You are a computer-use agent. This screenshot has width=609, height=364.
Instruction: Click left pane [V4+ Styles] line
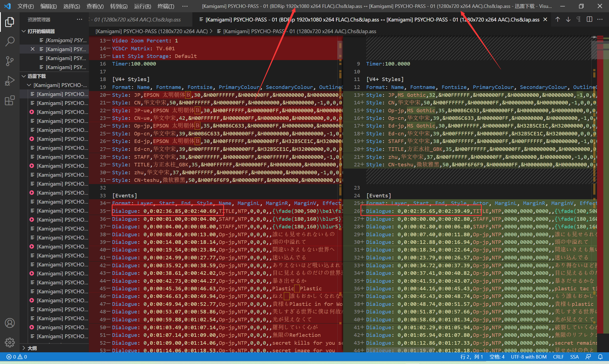131,79
